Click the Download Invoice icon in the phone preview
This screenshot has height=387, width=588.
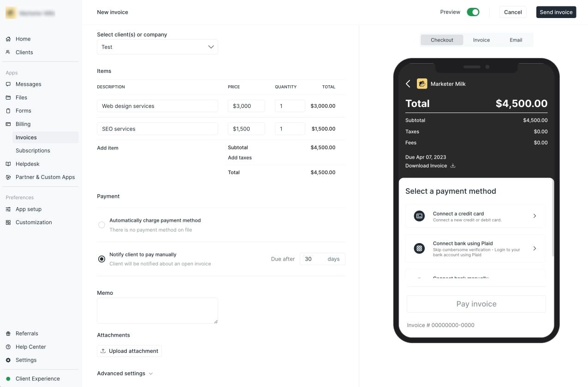[452, 165]
